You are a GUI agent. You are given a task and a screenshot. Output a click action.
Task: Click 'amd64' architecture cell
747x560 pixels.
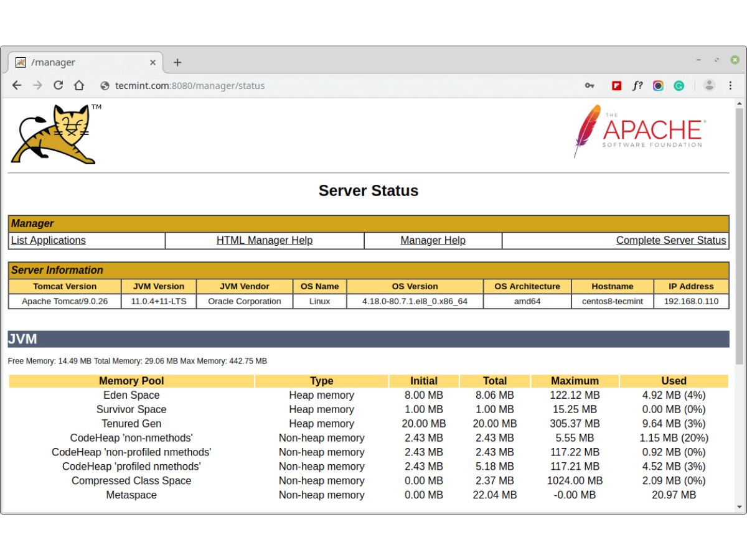527,301
